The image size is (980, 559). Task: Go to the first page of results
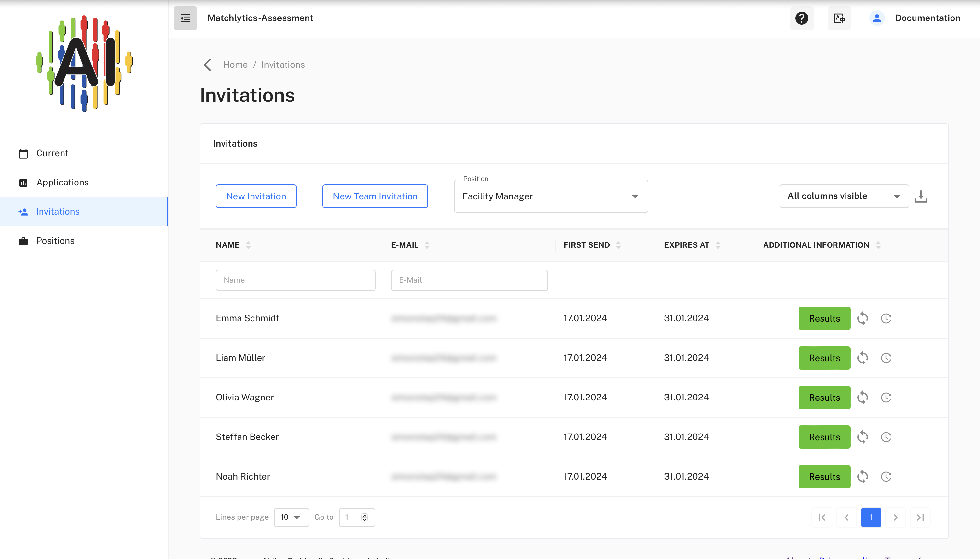click(822, 517)
